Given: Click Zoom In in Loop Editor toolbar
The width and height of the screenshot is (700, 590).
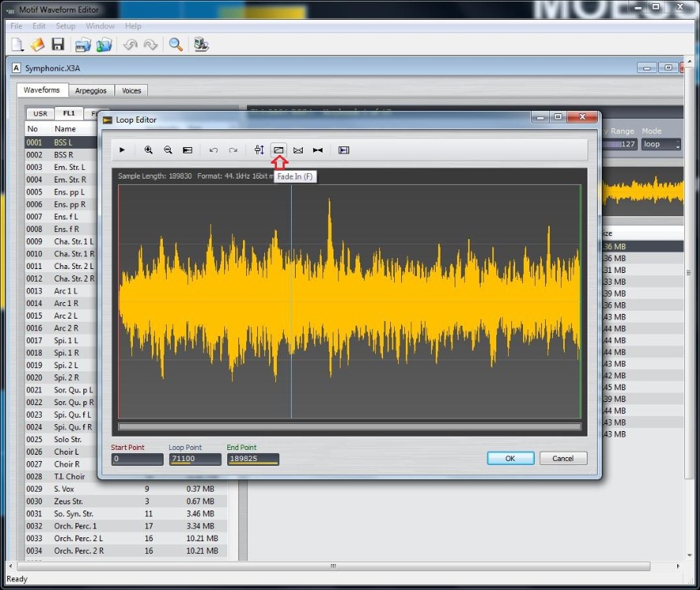Looking at the screenshot, I should coord(148,150).
